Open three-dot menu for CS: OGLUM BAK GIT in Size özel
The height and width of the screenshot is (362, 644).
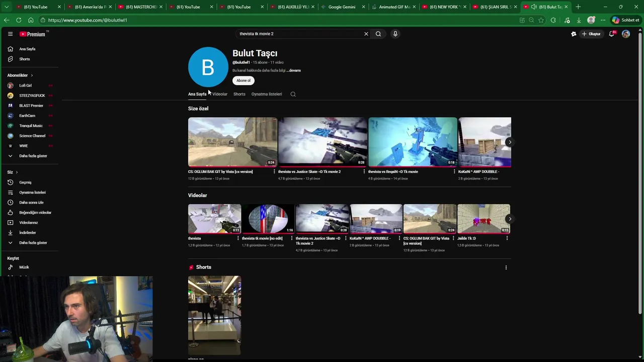[x=274, y=172]
